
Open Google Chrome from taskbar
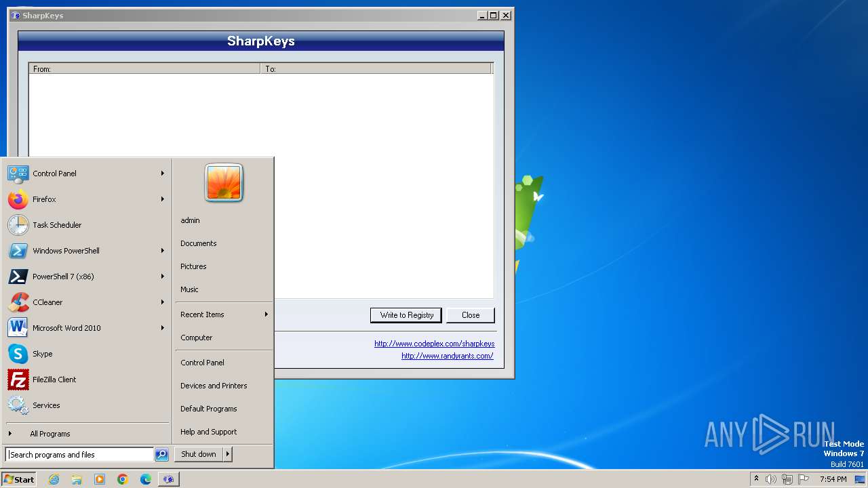123,479
